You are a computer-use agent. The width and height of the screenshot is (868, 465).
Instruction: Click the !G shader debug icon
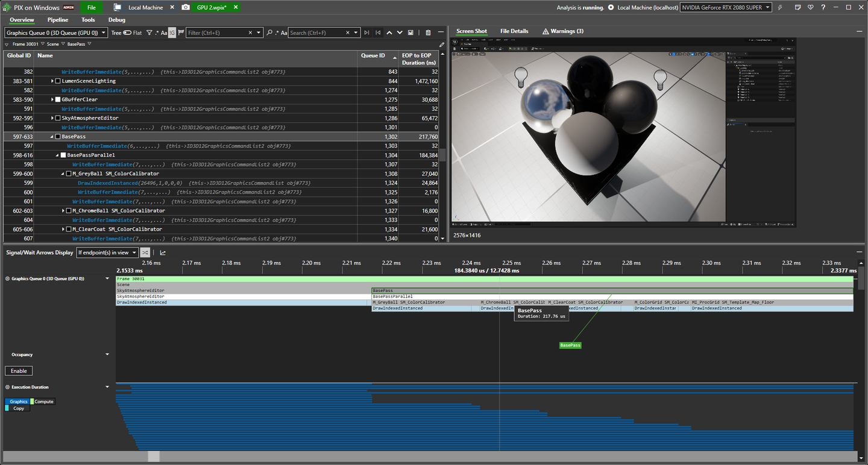click(173, 32)
